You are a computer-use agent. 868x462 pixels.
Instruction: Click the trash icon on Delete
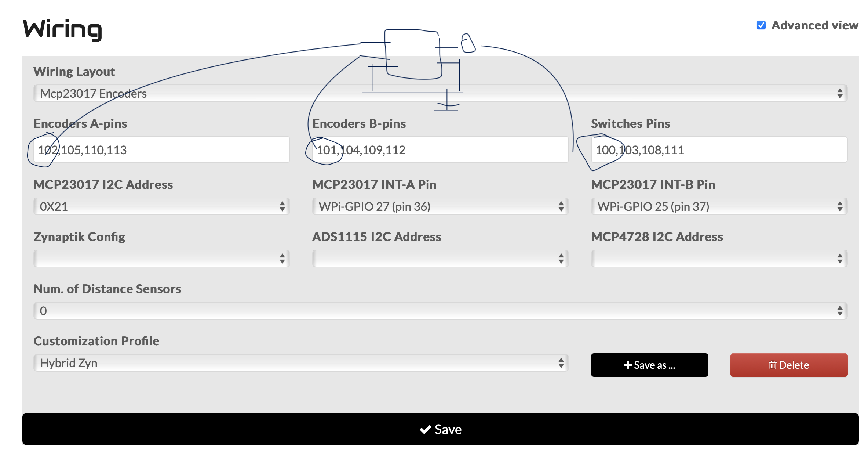click(773, 365)
